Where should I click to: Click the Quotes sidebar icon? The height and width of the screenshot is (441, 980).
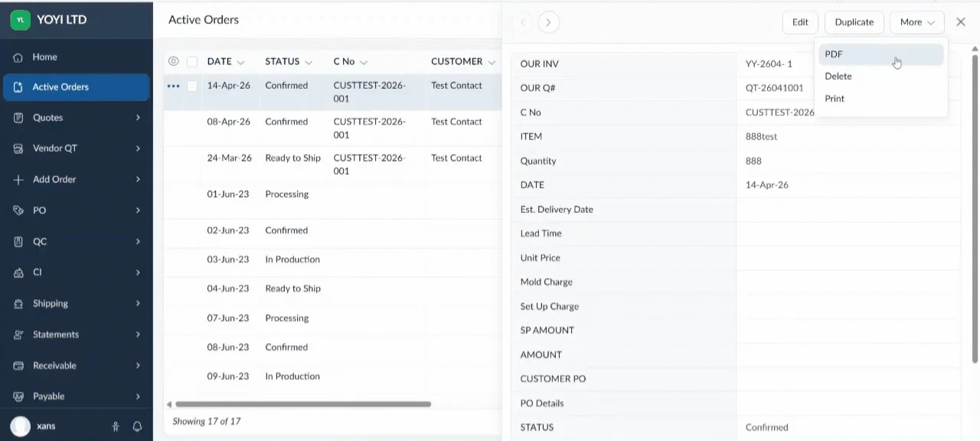pos(18,118)
